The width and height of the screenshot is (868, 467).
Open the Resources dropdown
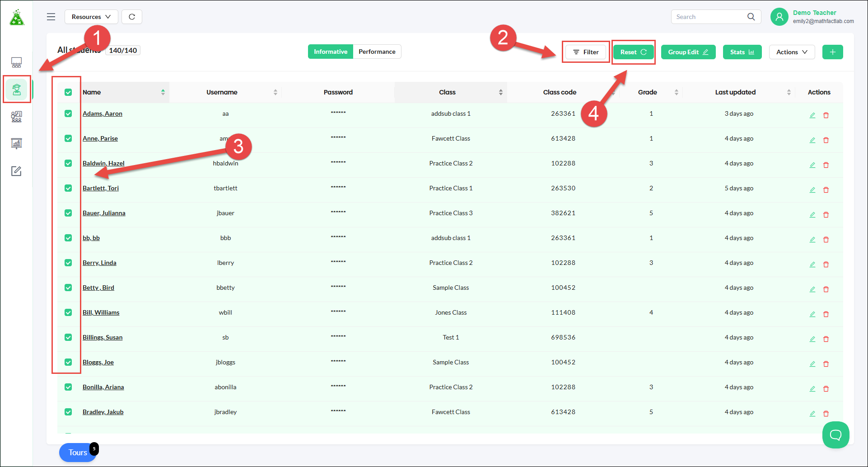point(91,17)
